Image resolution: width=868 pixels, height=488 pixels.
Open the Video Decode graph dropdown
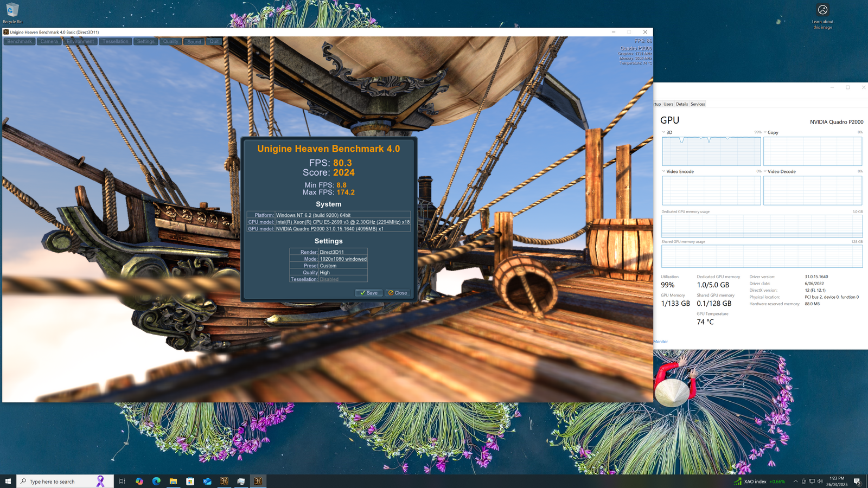point(765,171)
